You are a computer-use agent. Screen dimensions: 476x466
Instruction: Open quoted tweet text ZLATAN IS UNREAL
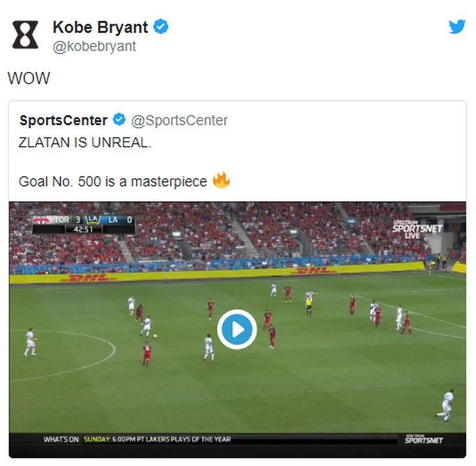pos(85,142)
